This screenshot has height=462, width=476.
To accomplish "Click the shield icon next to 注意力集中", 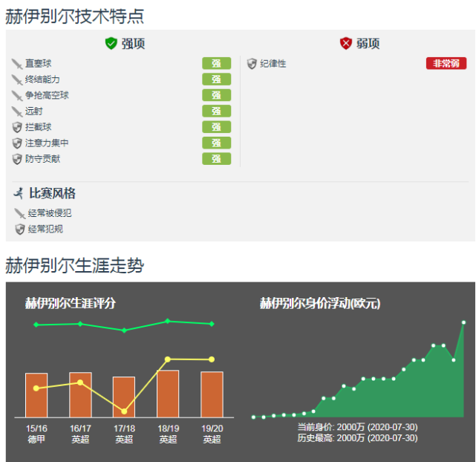I will 17,143.
